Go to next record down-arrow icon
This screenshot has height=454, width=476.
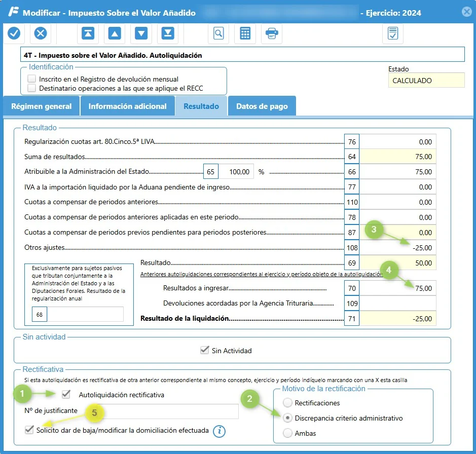click(141, 33)
